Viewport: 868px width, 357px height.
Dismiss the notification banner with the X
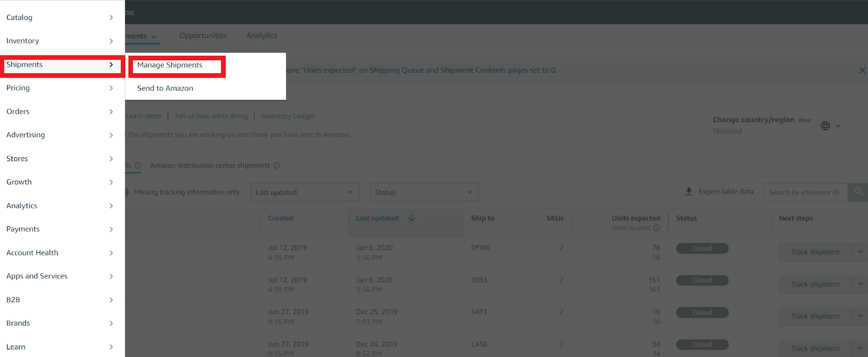[862, 70]
